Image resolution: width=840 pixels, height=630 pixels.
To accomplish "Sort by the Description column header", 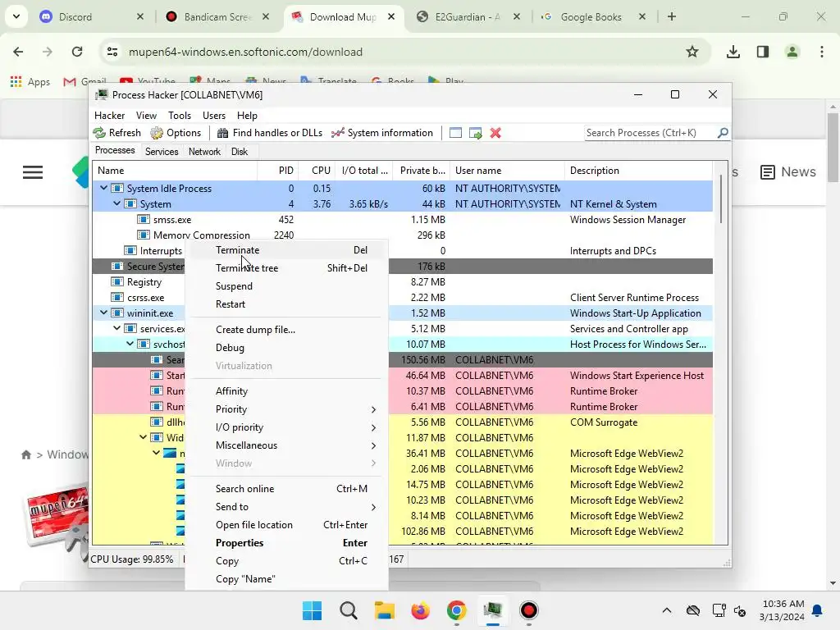I will click(638, 171).
